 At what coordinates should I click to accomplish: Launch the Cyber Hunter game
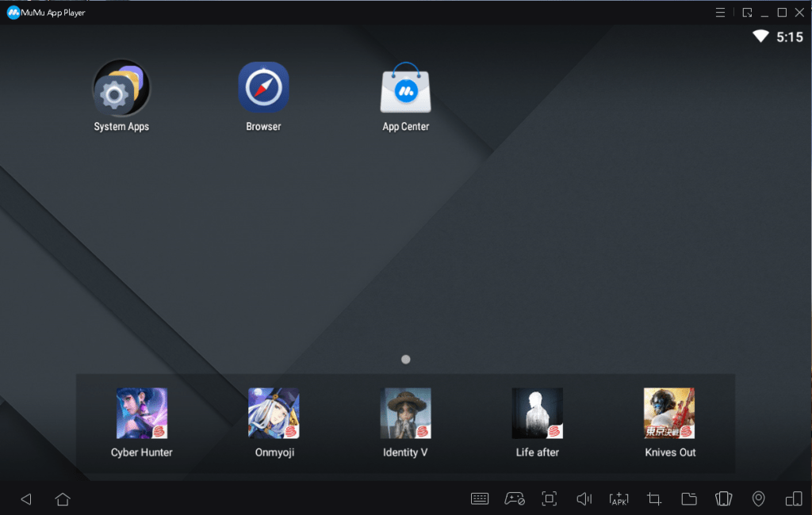click(x=142, y=413)
